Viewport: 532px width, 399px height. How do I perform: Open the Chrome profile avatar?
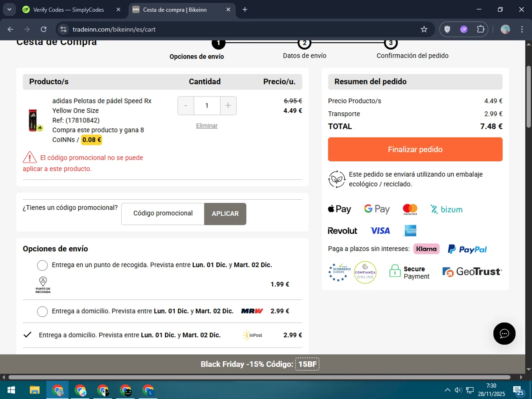tap(505, 29)
